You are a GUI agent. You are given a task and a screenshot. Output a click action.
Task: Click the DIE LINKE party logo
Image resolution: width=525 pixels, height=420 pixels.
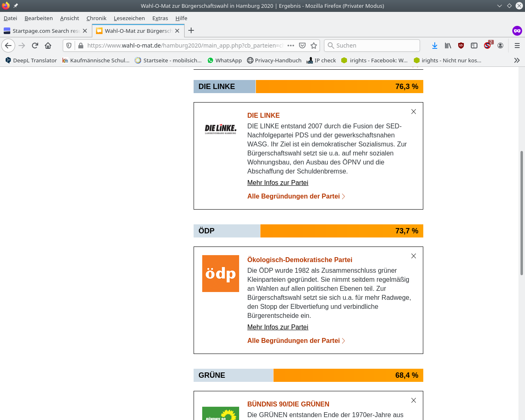pyautogui.click(x=221, y=129)
